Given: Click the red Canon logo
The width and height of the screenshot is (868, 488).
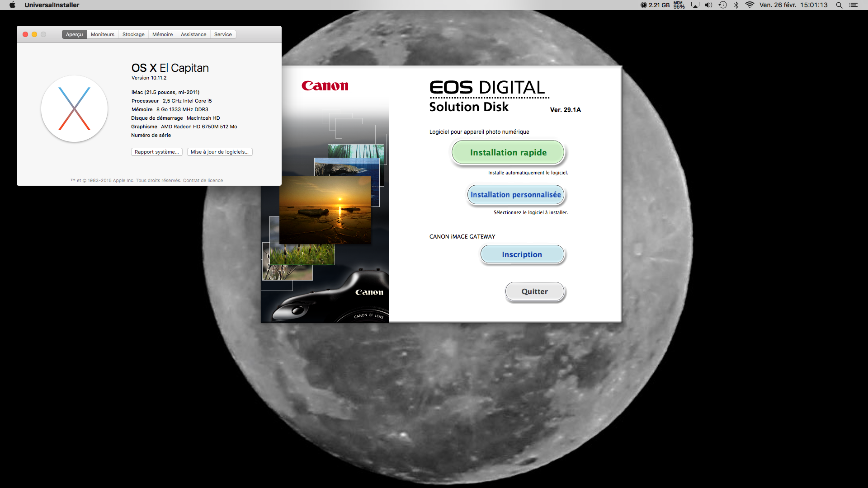Looking at the screenshot, I should click(325, 86).
